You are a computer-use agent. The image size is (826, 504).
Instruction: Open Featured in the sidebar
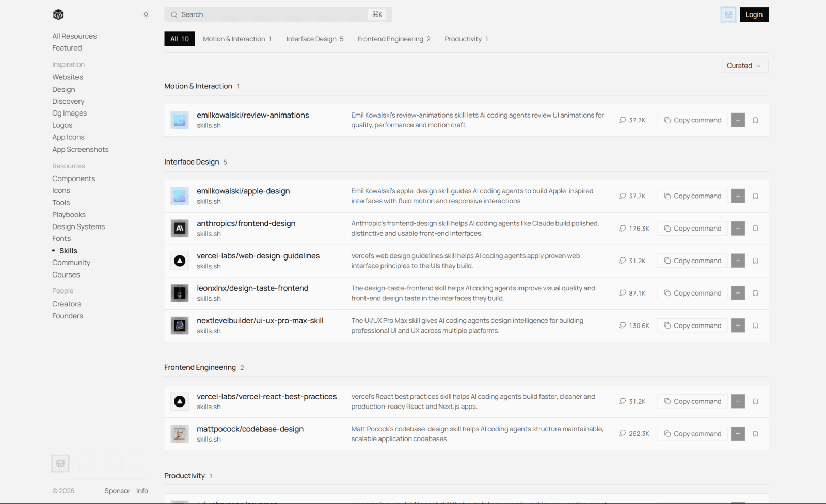tap(67, 48)
